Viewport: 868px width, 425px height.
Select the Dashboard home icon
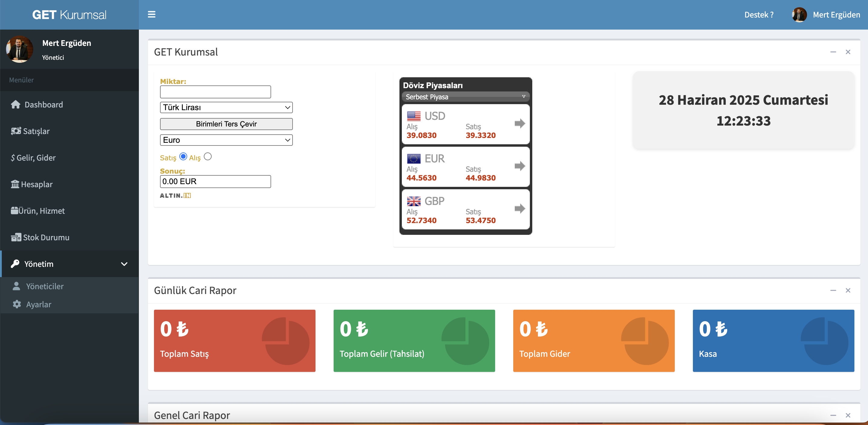(x=15, y=104)
